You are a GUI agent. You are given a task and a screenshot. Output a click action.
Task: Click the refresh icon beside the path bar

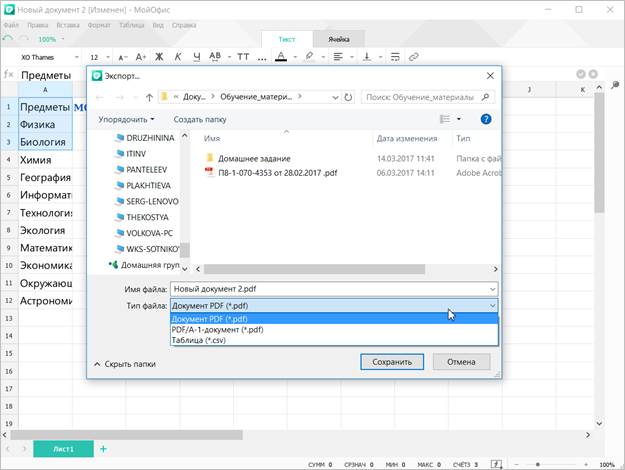click(347, 97)
